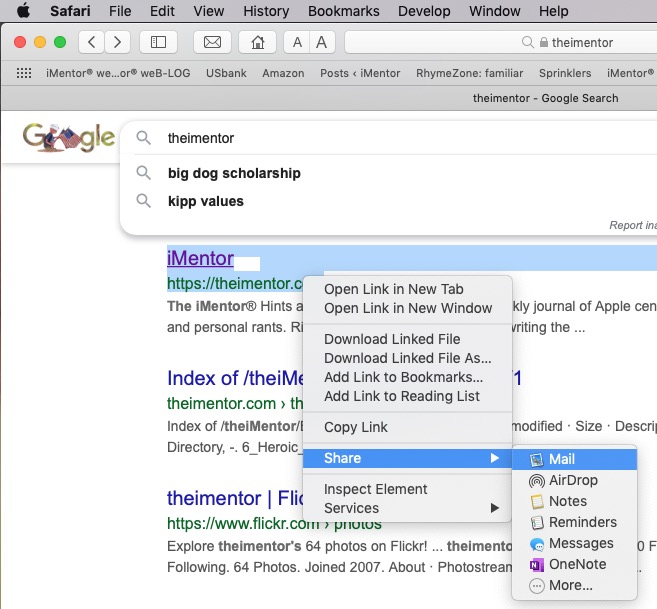
Task: Open the Bookmarks menu
Action: point(344,11)
